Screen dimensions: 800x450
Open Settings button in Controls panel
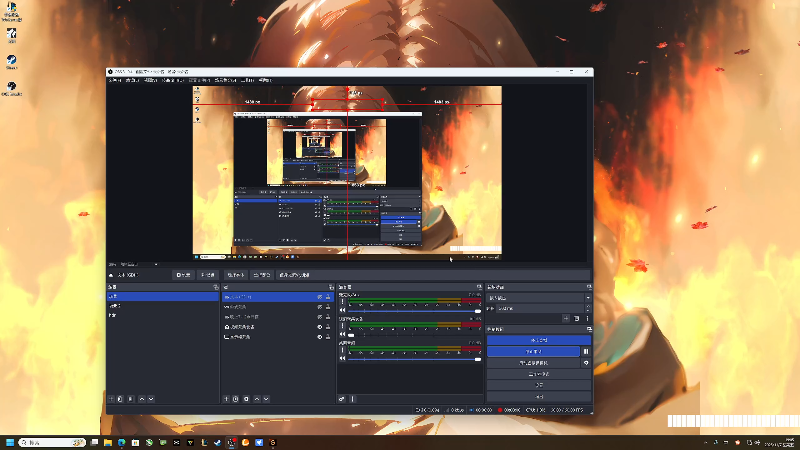click(539, 385)
